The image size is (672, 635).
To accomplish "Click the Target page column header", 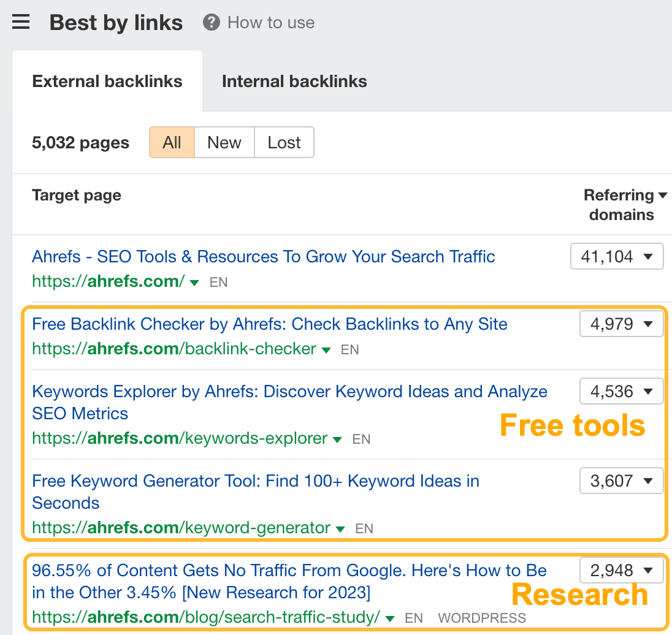I will pyautogui.click(x=76, y=195).
